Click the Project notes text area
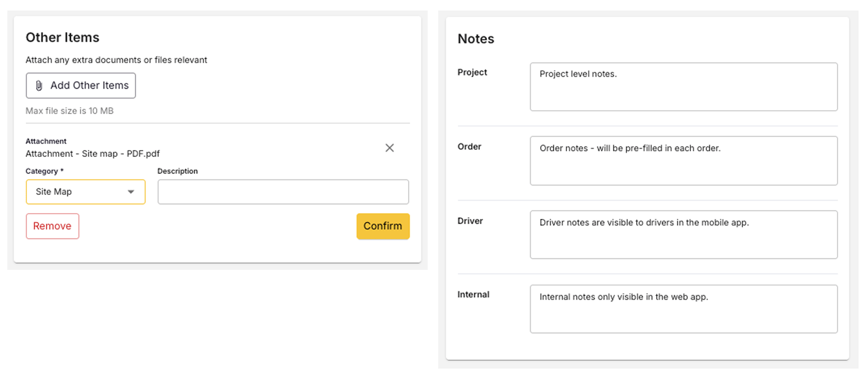868x378 pixels. pos(684,87)
